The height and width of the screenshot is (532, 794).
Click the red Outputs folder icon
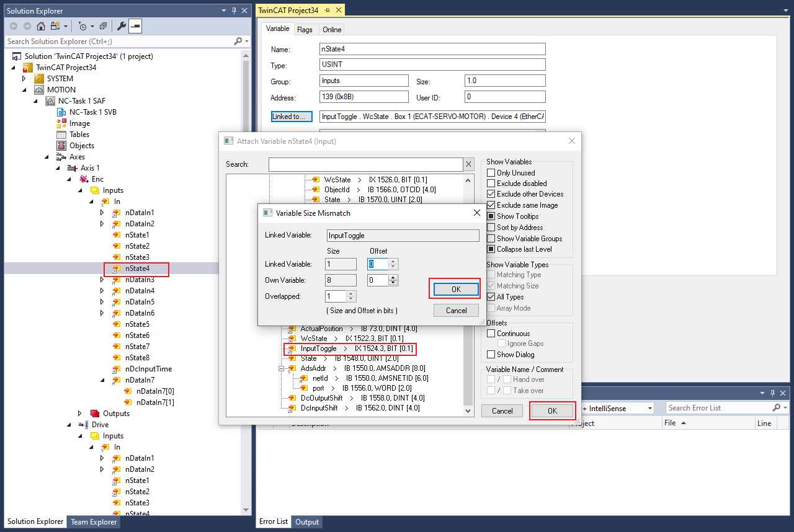point(95,414)
